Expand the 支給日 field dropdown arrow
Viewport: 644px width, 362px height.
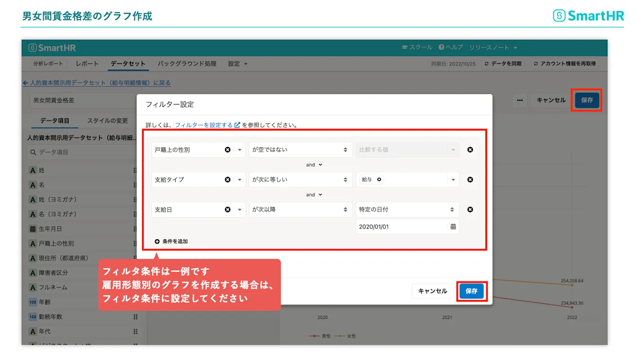point(240,209)
